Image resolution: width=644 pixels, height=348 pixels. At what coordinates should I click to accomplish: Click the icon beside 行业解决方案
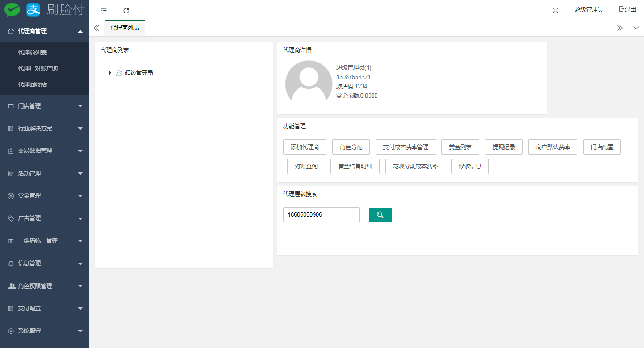(11, 128)
